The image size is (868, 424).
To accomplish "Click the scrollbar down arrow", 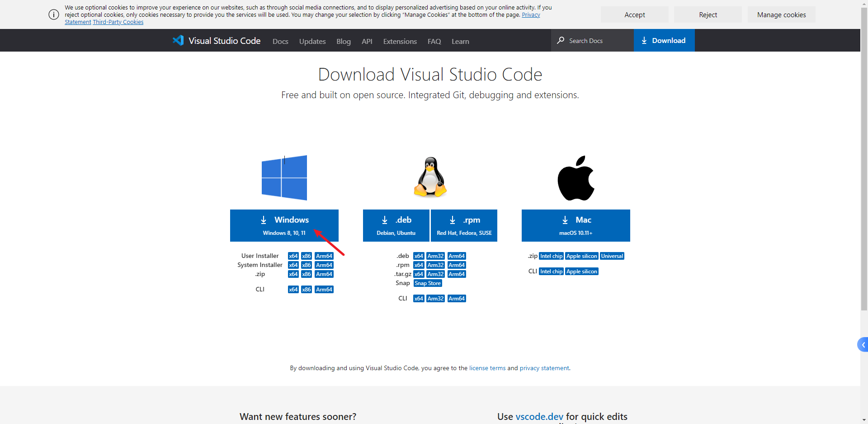I will pos(864,420).
